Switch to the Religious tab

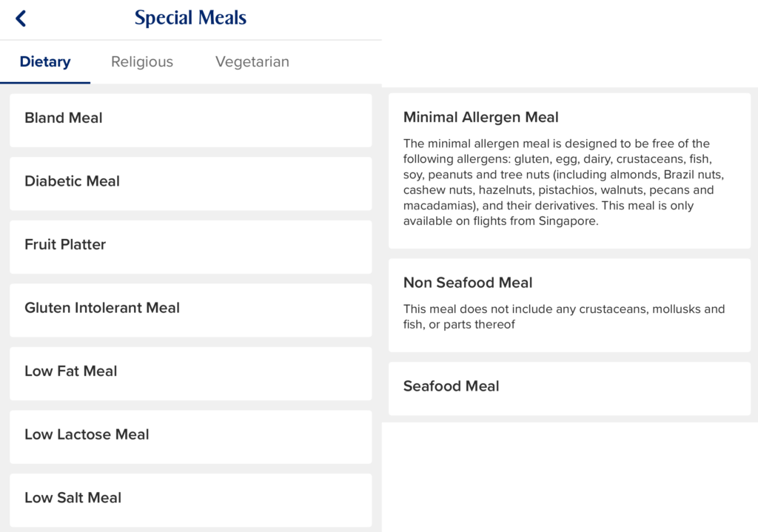(142, 62)
